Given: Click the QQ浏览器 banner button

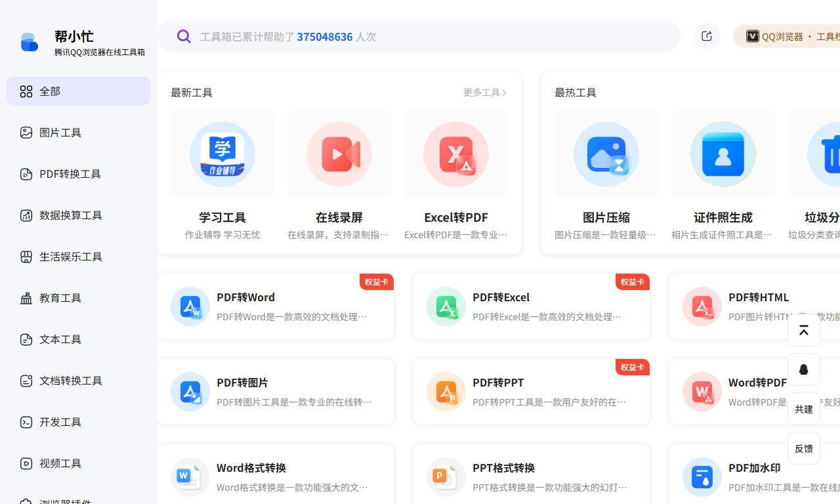Looking at the screenshot, I should pyautogui.click(x=787, y=36).
